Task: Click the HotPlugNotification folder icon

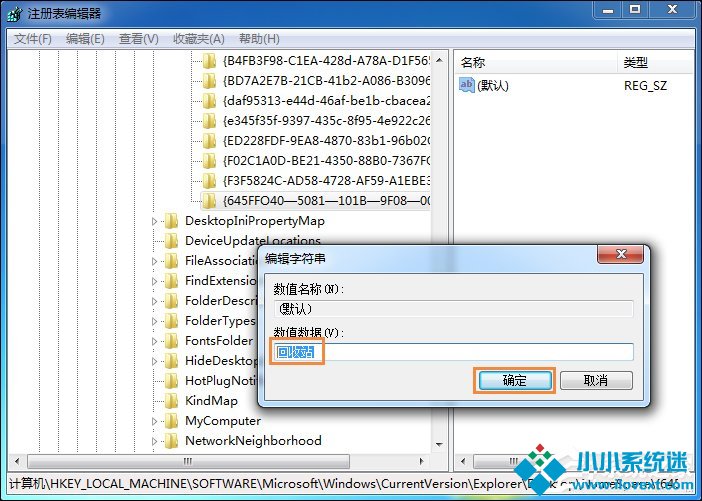Action: (171, 381)
